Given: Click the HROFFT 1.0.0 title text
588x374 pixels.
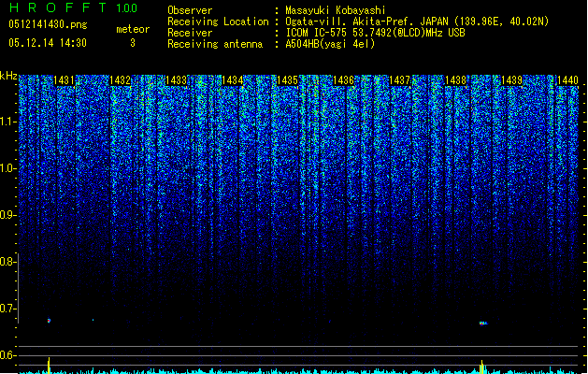Looking at the screenshot, I should tap(73, 7).
